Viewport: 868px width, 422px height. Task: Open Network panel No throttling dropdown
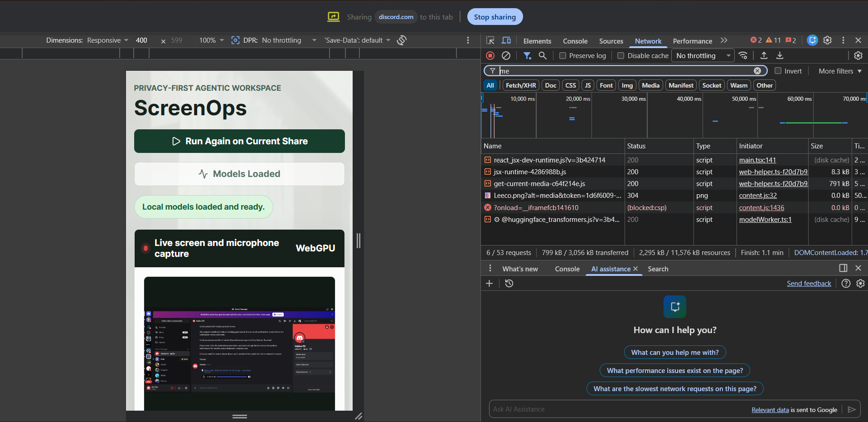(703, 56)
